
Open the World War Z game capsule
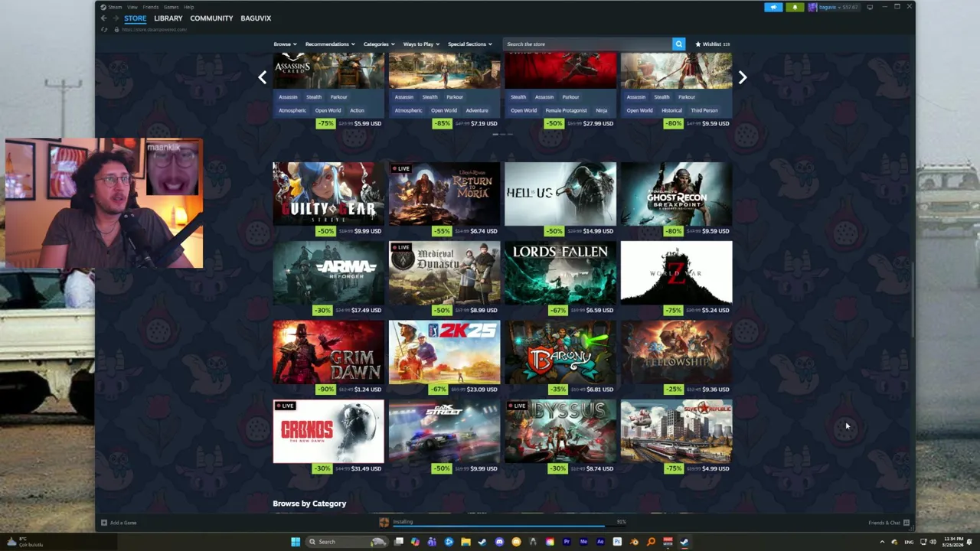(676, 273)
